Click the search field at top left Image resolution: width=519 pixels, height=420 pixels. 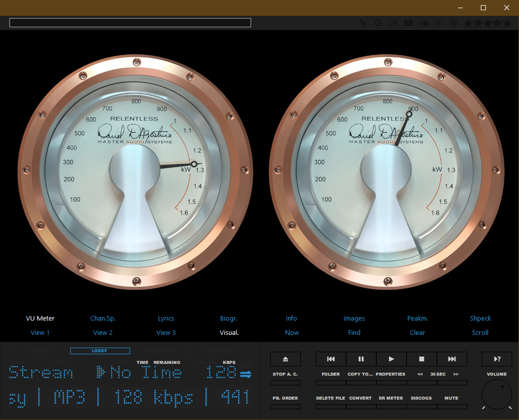click(x=130, y=23)
